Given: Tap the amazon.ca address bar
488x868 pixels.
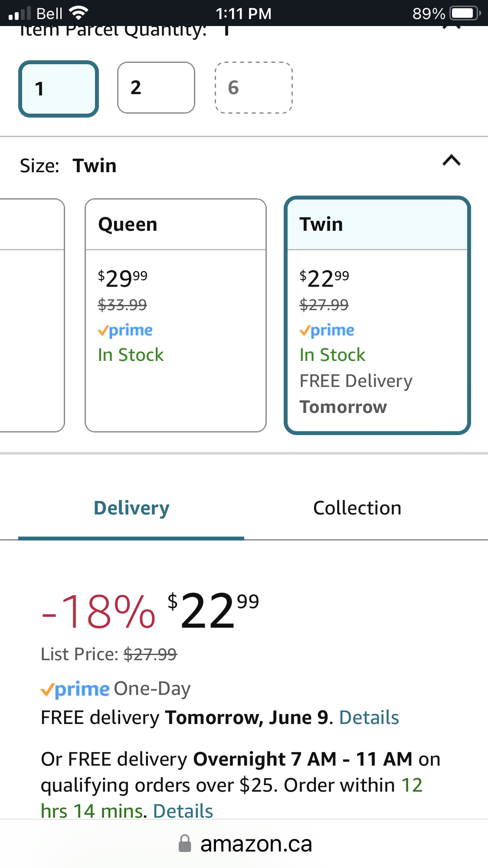Looking at the screenshot, I should point(255,844).
